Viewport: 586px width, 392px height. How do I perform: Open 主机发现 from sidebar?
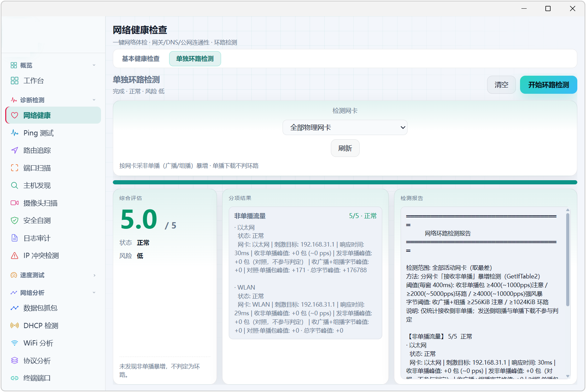pos(53,185)
